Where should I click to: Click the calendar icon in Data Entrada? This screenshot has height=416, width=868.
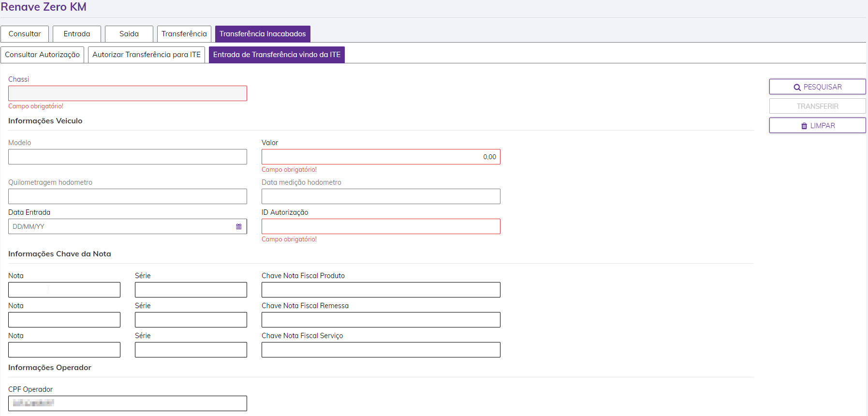click(x=238, y=226)
